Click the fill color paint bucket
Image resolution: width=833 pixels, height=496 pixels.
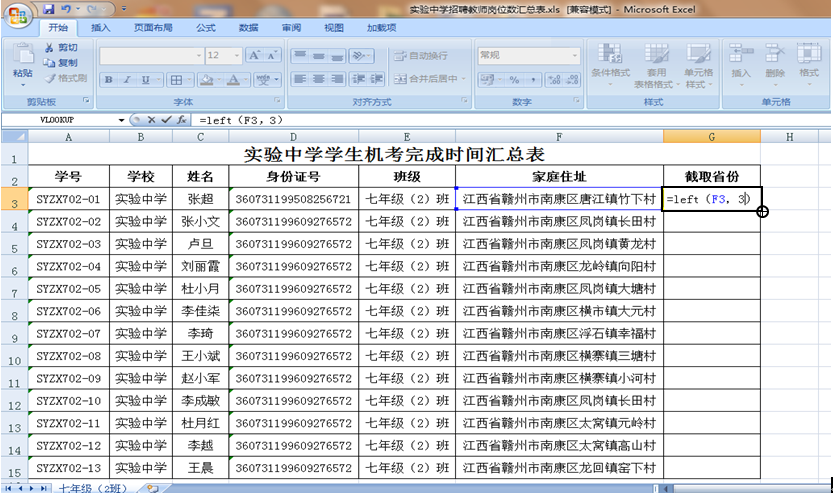pyautogui.click(x=206, y=80)
